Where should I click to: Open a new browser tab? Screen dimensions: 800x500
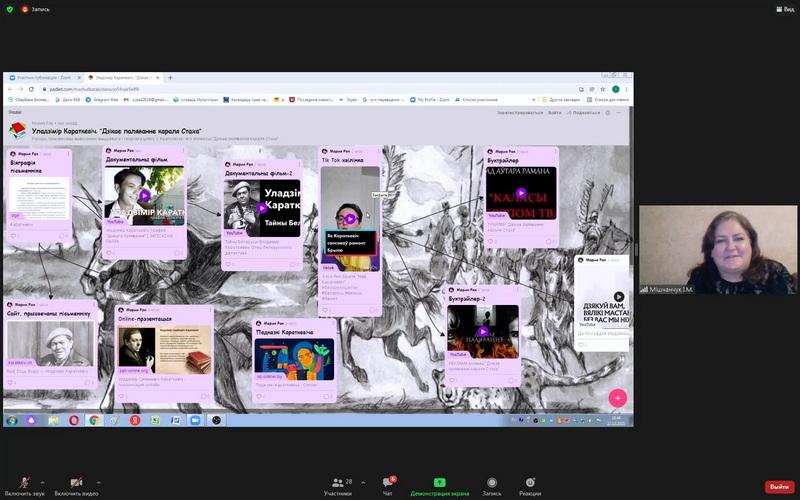pyautogui.click(x=170, y=78)
